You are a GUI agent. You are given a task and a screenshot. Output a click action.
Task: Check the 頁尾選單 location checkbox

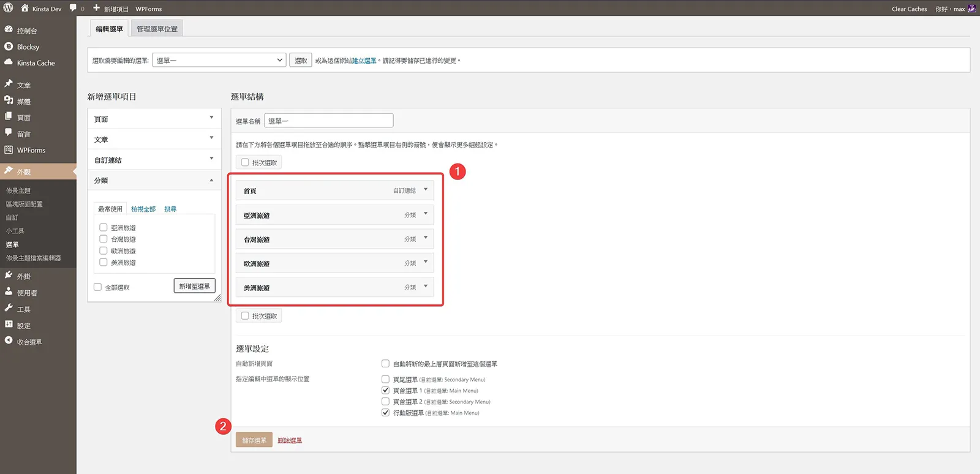[x=385, y=379]
